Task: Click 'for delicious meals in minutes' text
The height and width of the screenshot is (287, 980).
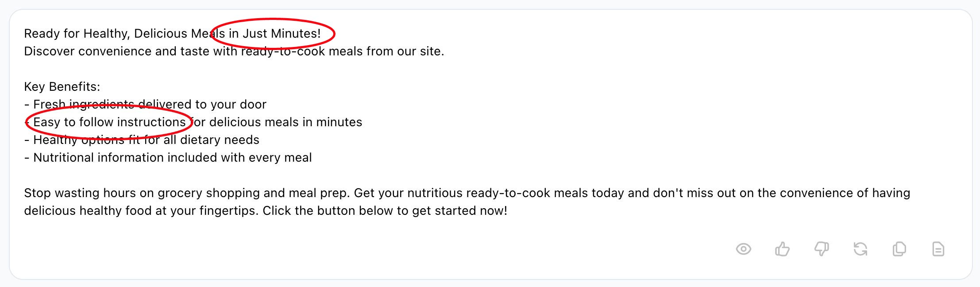Action: point(277,122)
